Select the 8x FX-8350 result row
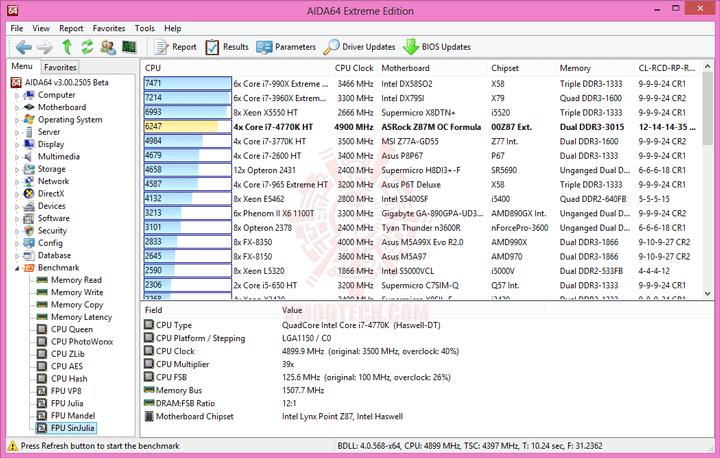This screenshot has width=720, height=458. pos(420,242)
